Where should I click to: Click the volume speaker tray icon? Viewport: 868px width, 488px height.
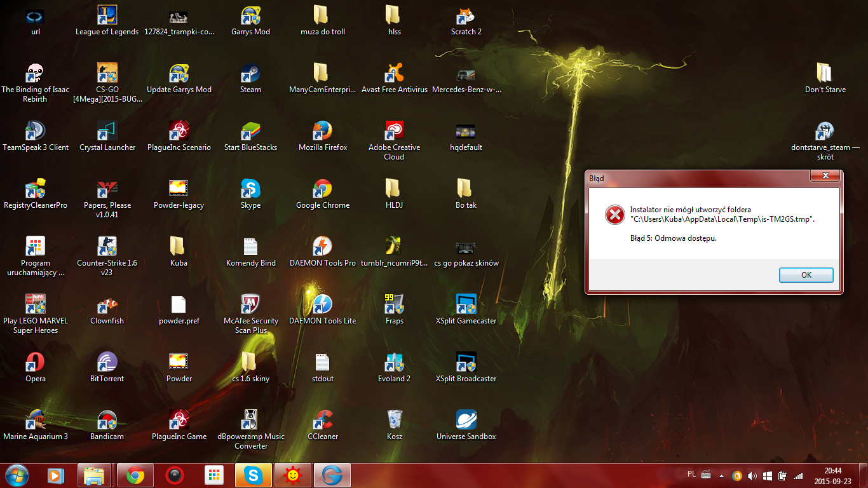coord(752,475)
